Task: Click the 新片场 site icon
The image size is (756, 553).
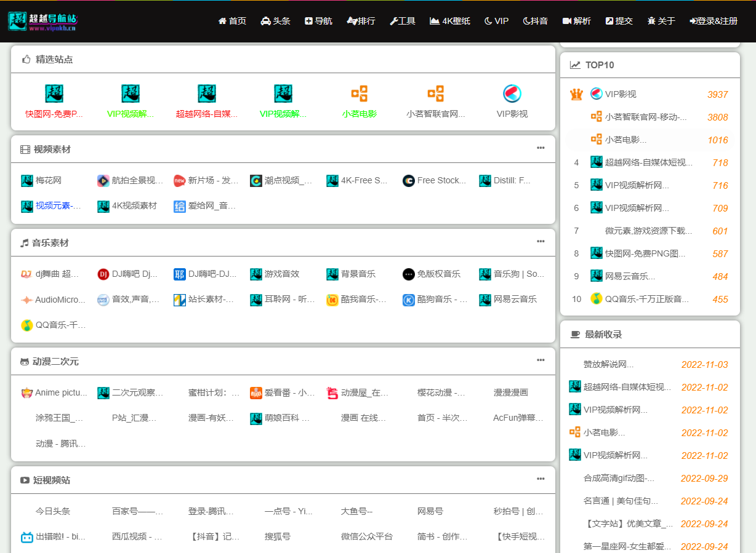Action: point(180,181)
